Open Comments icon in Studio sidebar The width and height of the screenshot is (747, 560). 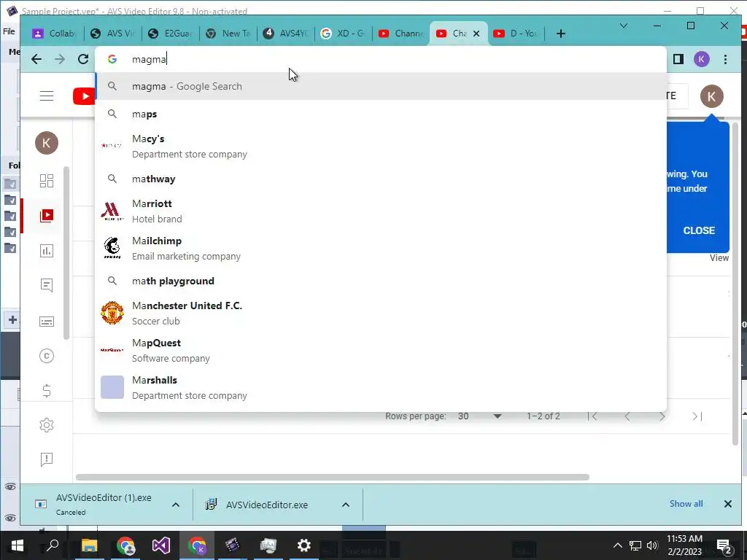tap(47, 285)
